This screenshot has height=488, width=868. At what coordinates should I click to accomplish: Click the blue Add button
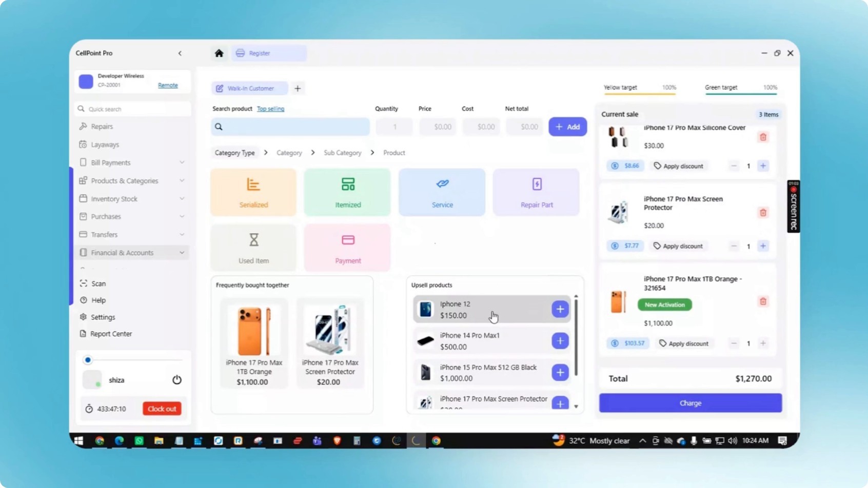click(x=567, y=127)
